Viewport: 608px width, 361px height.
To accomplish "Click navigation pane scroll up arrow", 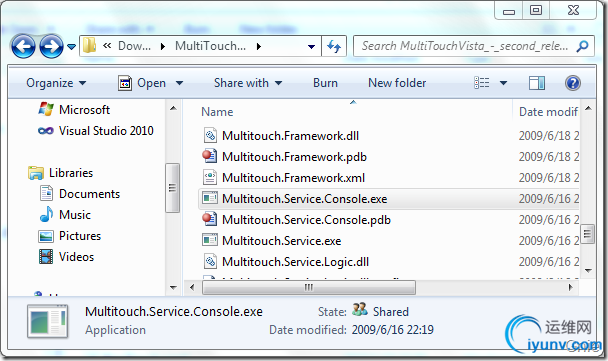I will pyautogui.click(x=173, y=108).
